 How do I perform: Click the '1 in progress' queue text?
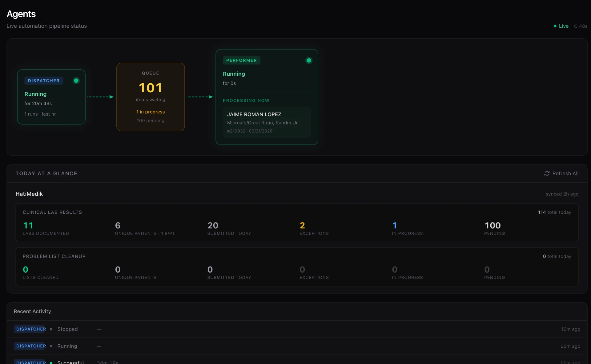point(151,112)
